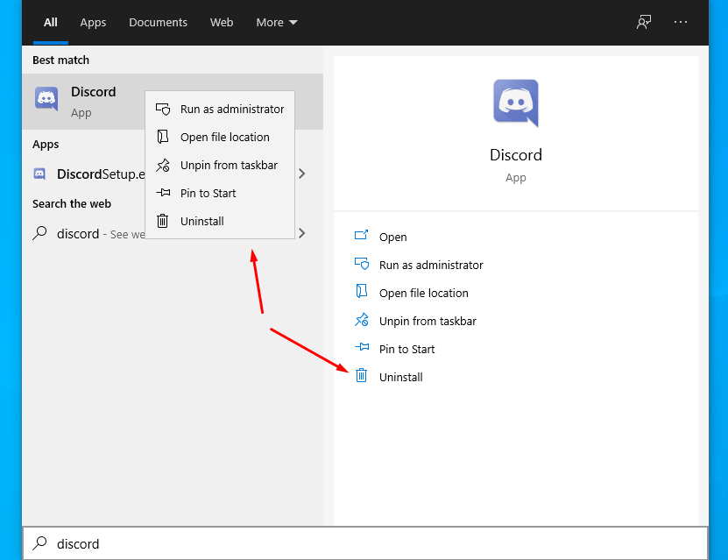Click the search box magnifier icon
The width and height of the screenshot is (728, 560).
click(40, 543)
